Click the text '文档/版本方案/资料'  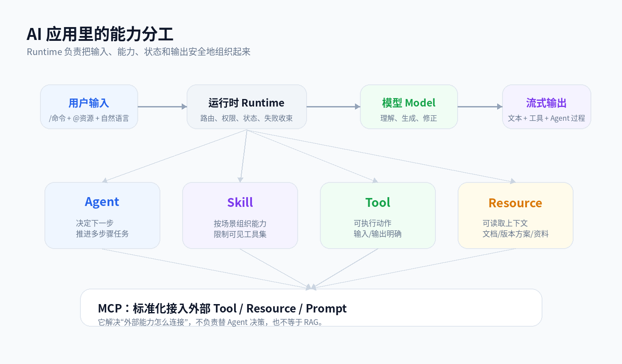pyautogui.click(x=515, y=233)
